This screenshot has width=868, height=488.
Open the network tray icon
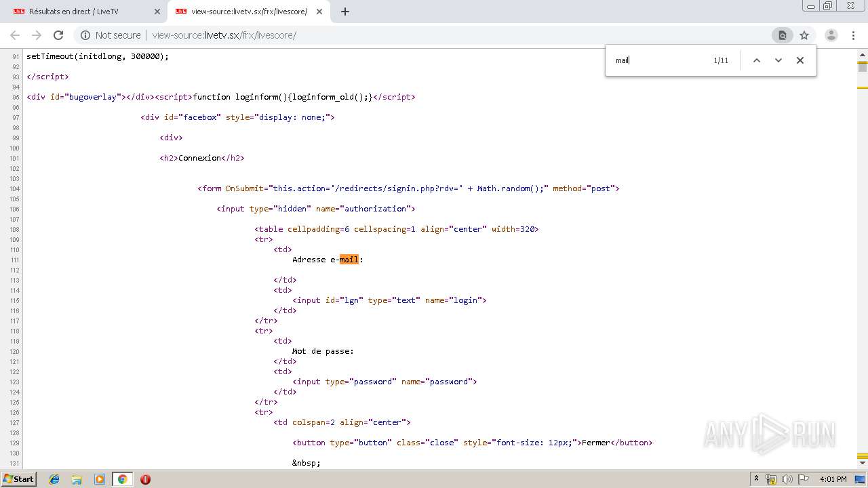(x=771, y=479)
